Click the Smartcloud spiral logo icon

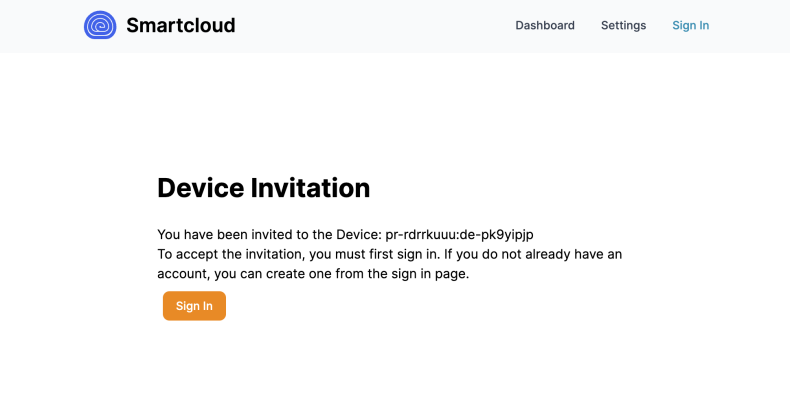pyautogui.click(x=100, y=25)
